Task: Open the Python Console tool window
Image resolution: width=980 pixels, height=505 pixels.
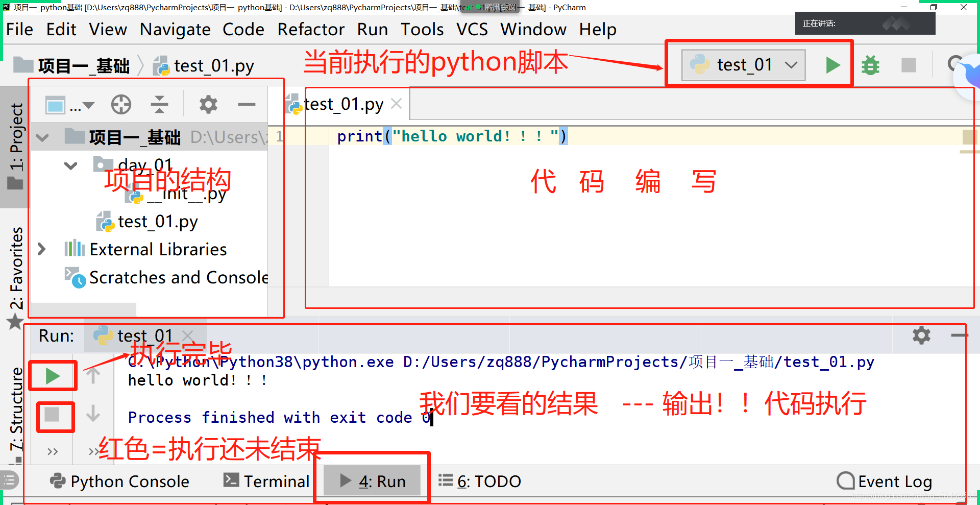Action: [x=119, y=482]
